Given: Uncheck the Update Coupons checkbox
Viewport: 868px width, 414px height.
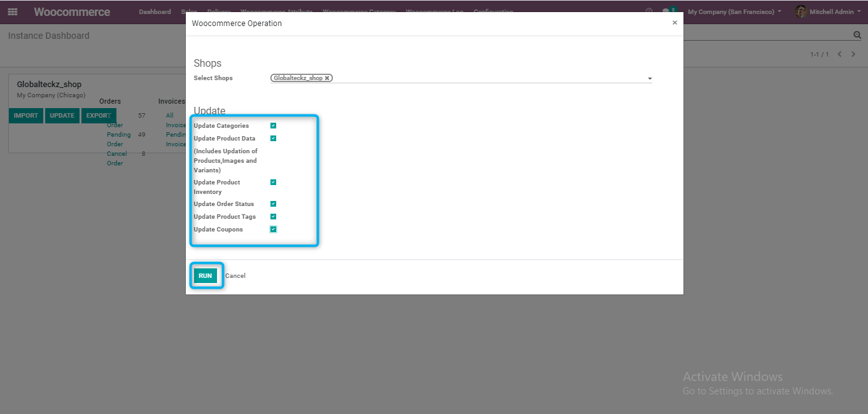Looking at the screenshot, I should pyautogui.click(x=273, y=230).
